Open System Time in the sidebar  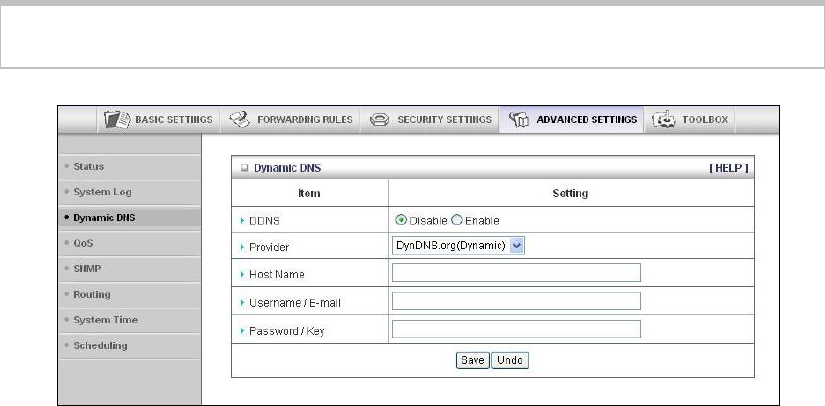(105, 320)
